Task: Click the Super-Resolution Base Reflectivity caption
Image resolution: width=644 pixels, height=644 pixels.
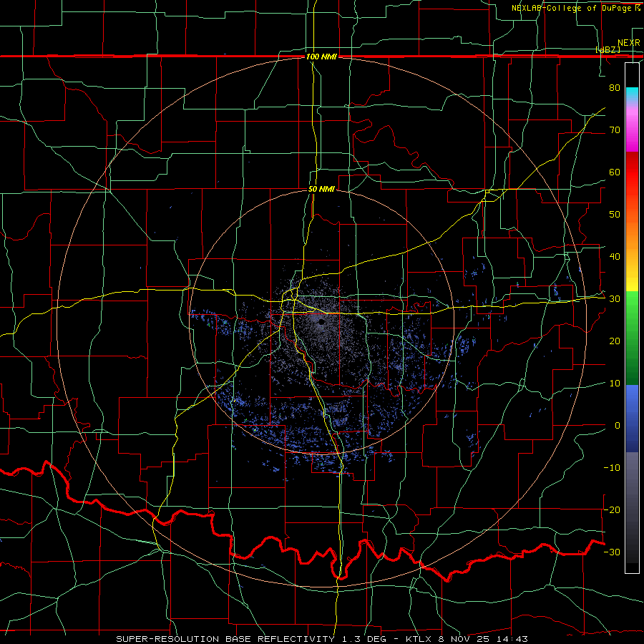Action: pyautogui.click(x=321, y=639)
